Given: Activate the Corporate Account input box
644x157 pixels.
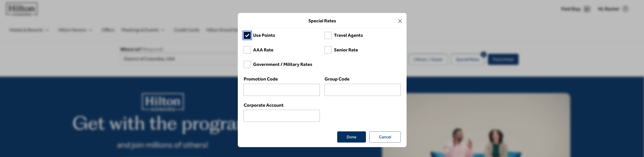Looking at the screenshot, I should pos(282,116).
